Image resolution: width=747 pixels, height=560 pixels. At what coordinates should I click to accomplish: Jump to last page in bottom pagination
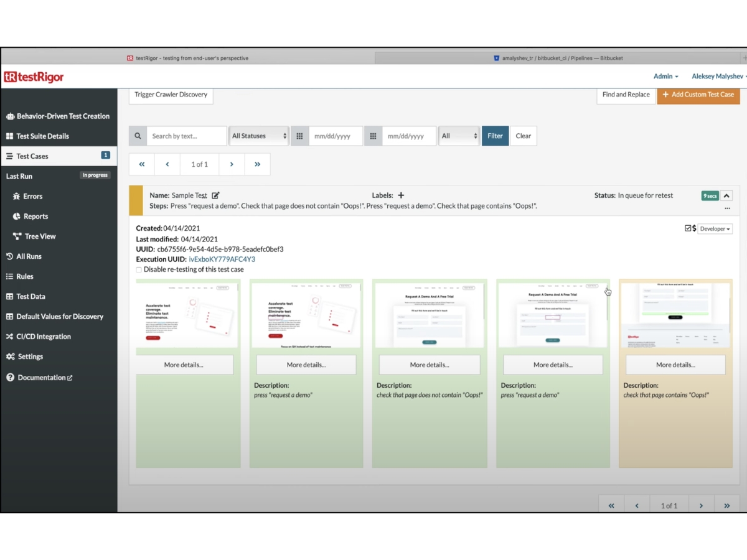pyautogui.click(x=727, y=506)
